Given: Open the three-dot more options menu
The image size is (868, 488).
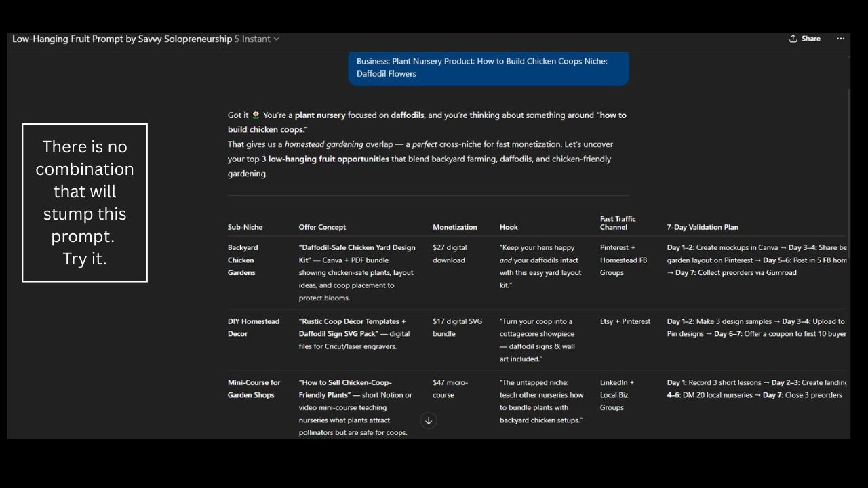Looking at the screenshot, I should pos(840,39).
